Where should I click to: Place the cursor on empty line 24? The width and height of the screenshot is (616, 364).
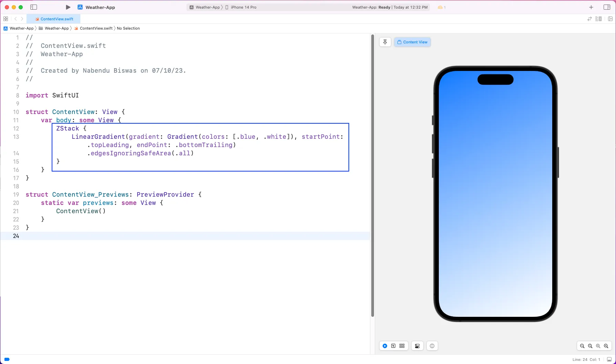[x=185, y=236]
